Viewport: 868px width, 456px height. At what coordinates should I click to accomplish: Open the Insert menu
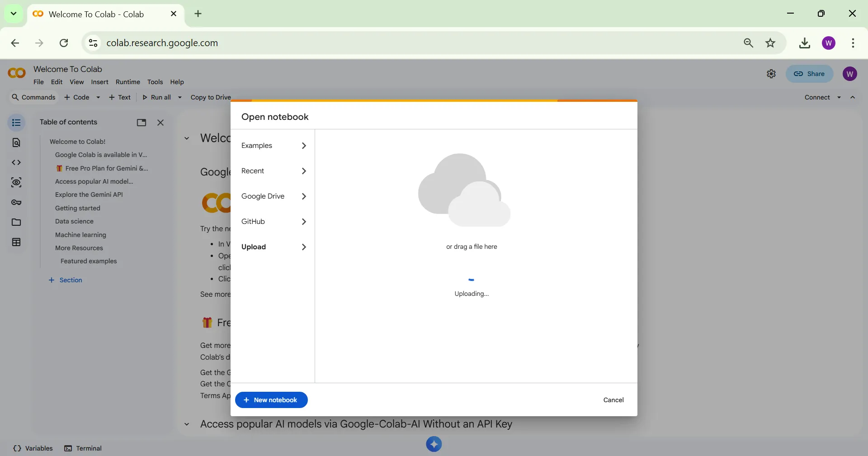[x=99, y=82]
